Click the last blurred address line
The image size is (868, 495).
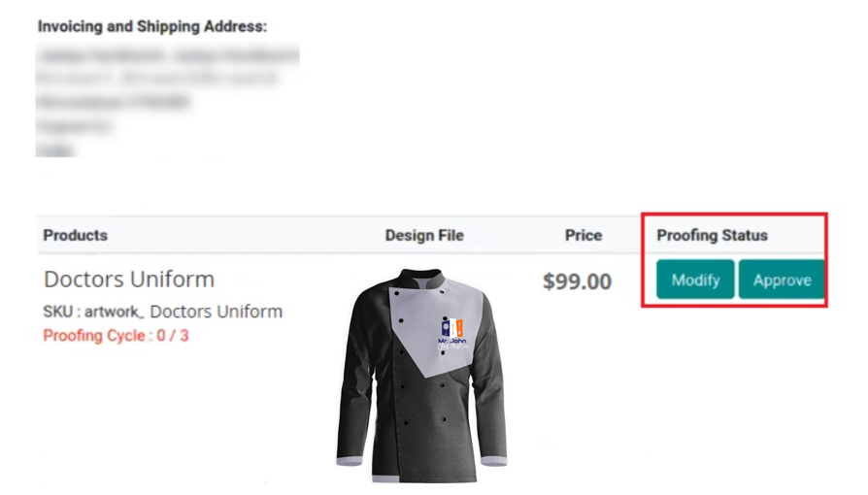point(56,149)
